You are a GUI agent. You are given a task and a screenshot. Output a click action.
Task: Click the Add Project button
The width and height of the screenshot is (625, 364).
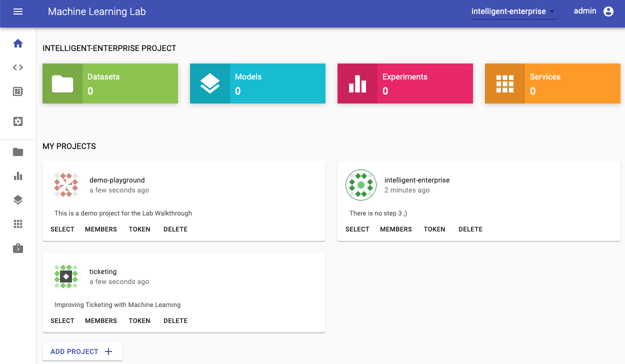tap(82, 351)
